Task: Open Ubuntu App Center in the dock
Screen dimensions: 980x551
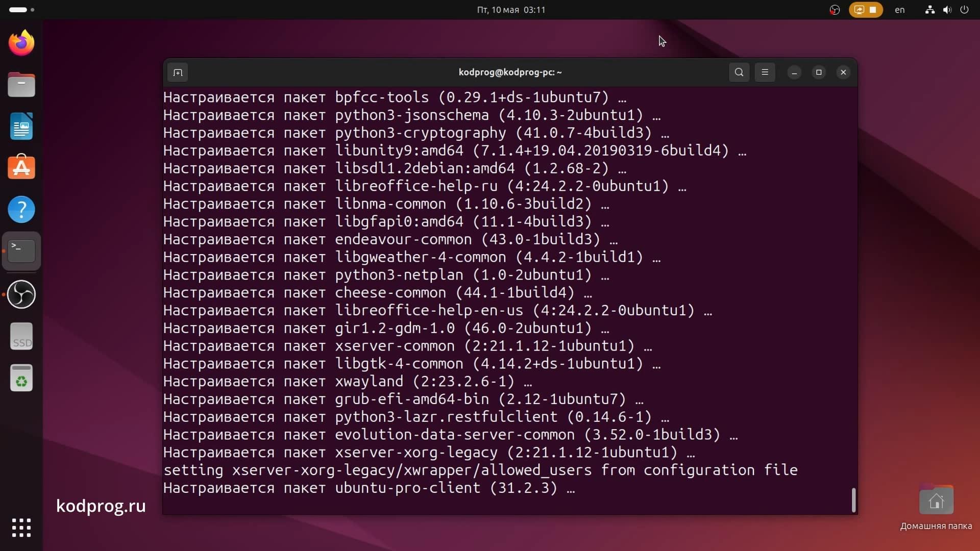Action: pos(21,167)
